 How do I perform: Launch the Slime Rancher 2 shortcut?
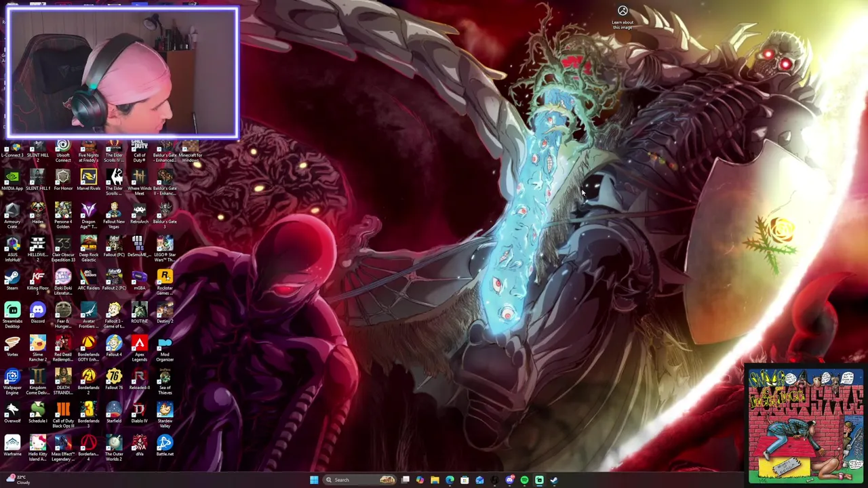[37, 349]
